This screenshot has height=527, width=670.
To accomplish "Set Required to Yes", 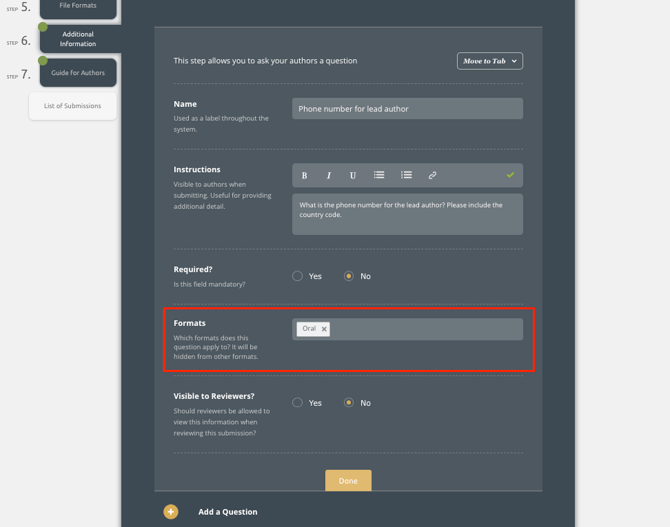I will click(298, 276).
